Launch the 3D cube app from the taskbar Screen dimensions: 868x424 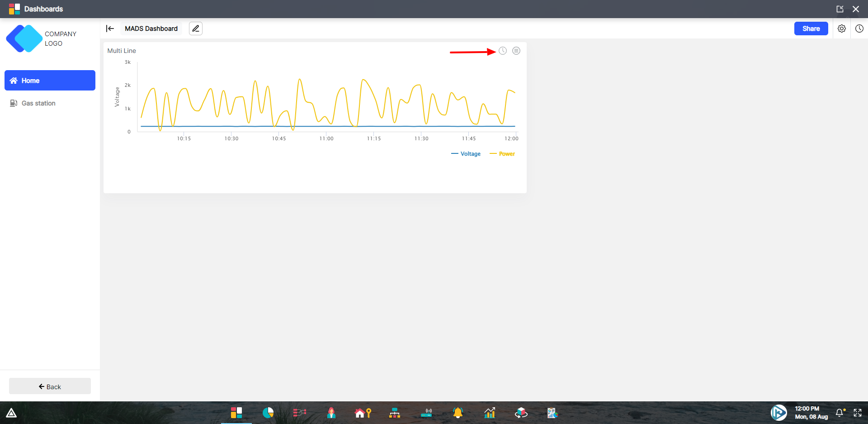pyautogui.click(x=521, y=413)
